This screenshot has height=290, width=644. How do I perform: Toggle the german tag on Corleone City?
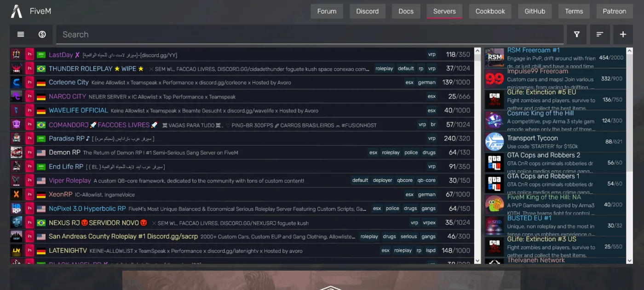[x=426, y=83]
